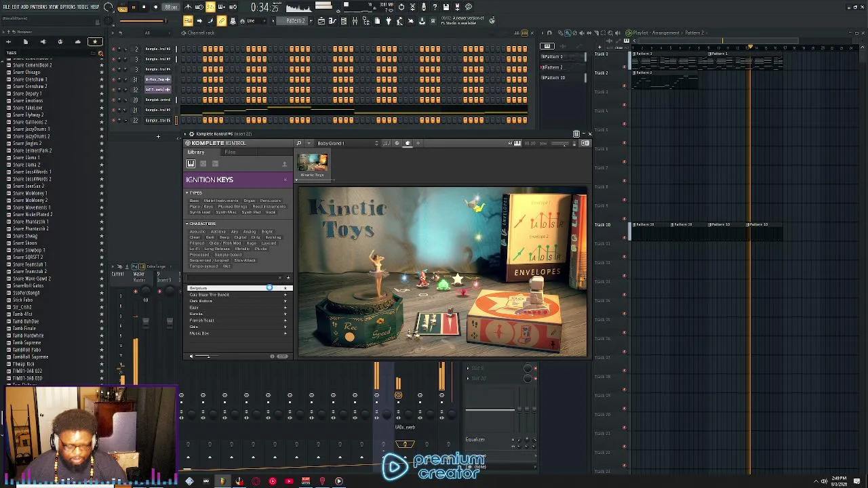Toggle favorite star for the Dark Bottom preset
868x488 pixels.
285,301
